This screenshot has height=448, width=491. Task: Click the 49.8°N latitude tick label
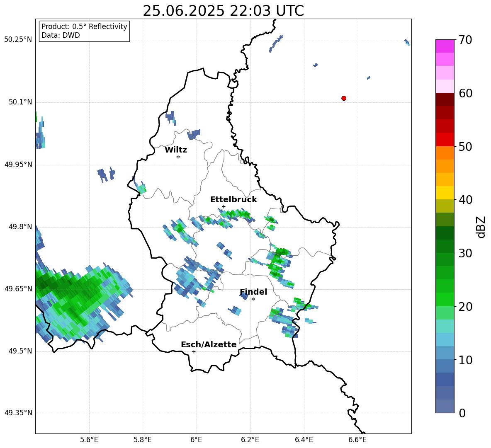coord(20,227)
